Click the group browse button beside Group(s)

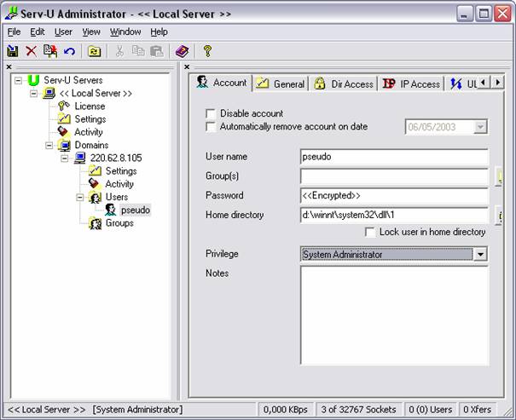coord(500,177)
